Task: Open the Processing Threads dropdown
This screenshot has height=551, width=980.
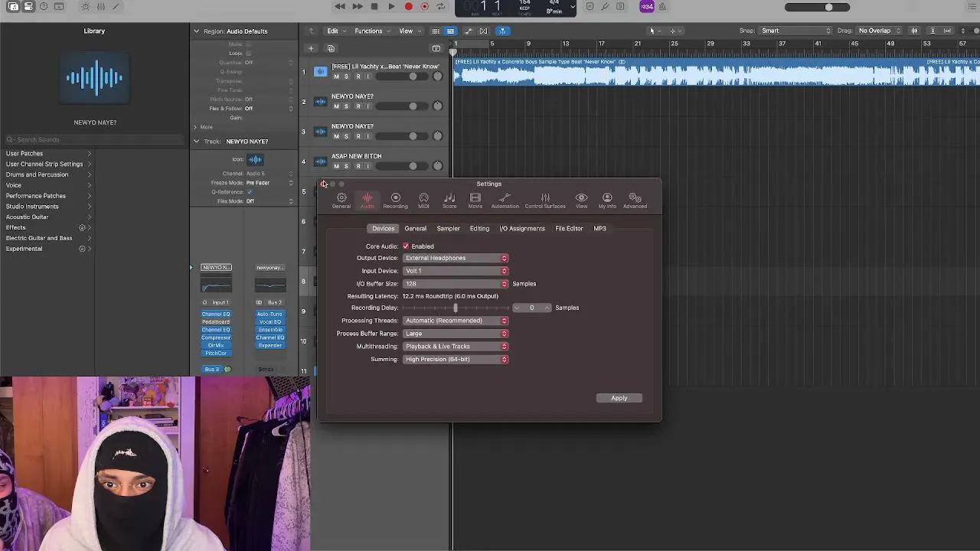Action: pos(456,321)
